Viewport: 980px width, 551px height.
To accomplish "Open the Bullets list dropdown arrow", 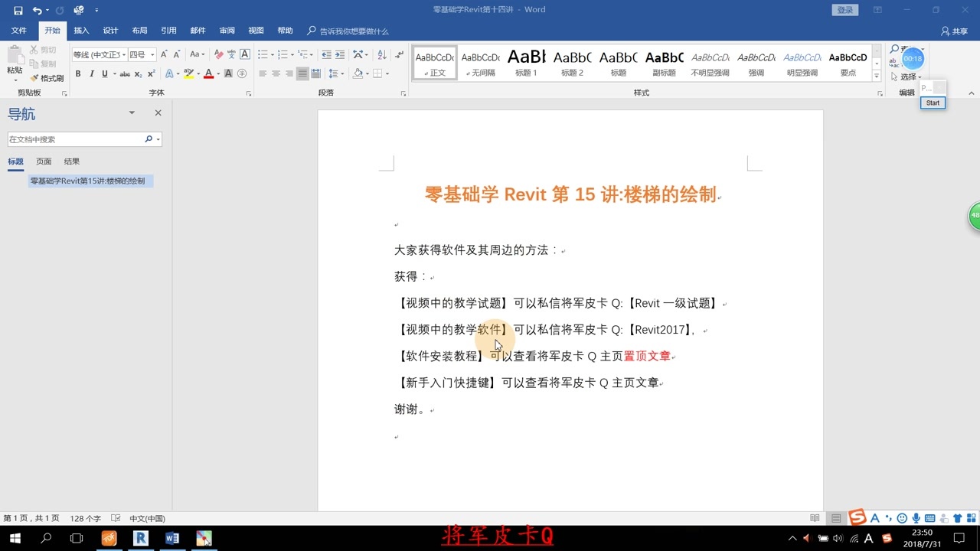I will 273,54.
